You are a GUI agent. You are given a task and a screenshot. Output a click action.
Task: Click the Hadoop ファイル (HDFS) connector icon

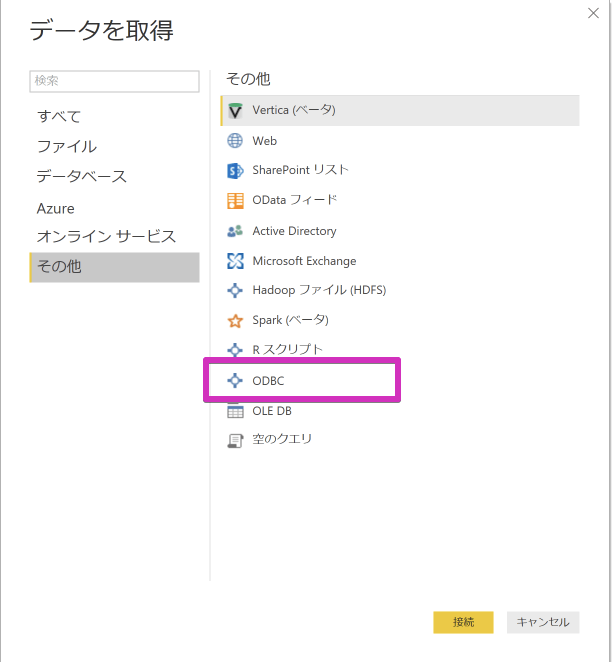click(x=235, y=290)
